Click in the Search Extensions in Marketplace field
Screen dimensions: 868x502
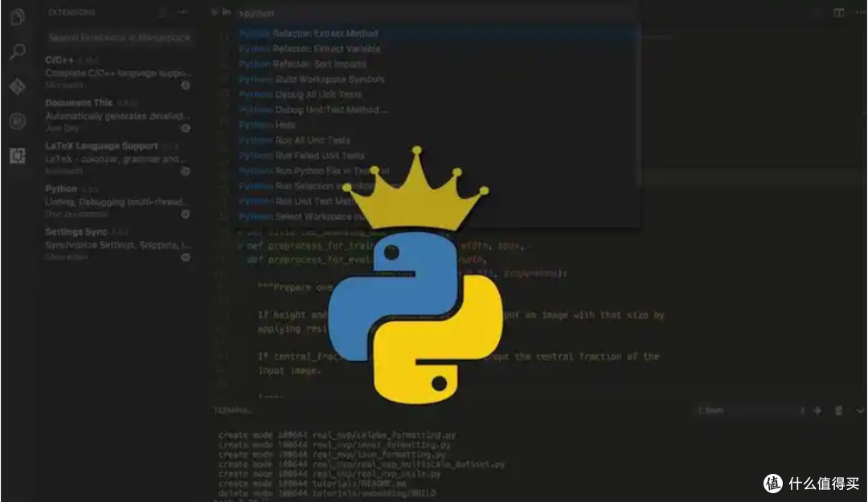(x=119, y=38)
